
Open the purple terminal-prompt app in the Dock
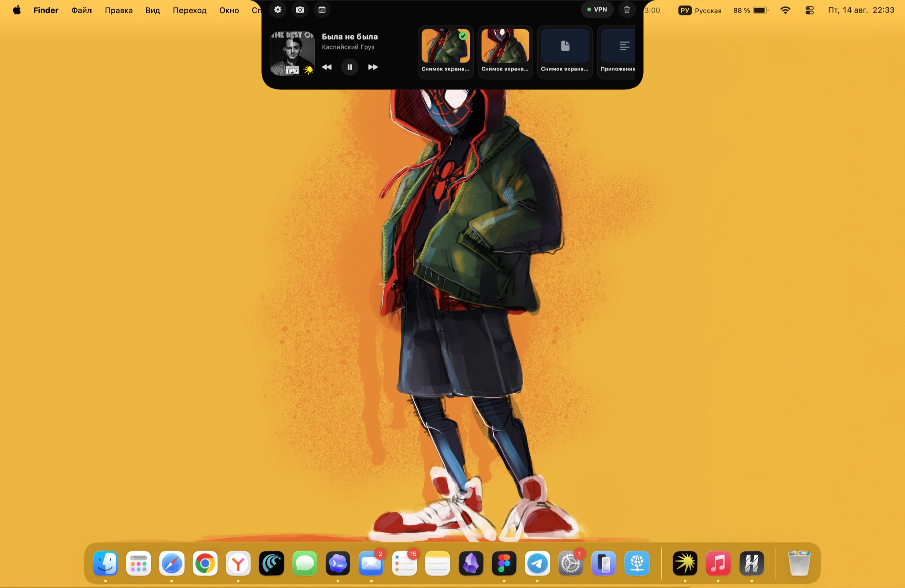[x=338, y=563]
